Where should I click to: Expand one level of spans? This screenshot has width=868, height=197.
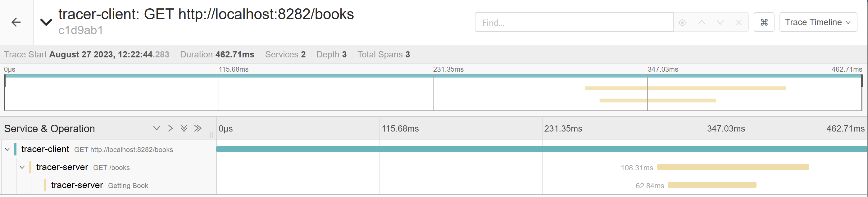(156, 128)
